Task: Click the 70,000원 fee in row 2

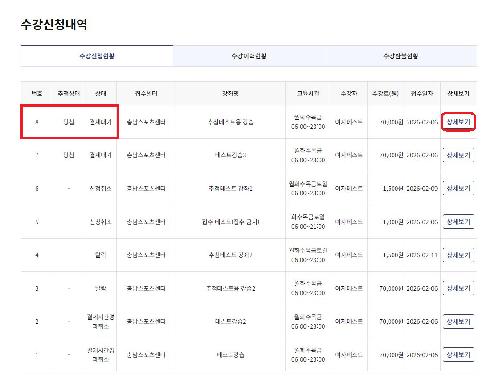Action: point(391,322)
